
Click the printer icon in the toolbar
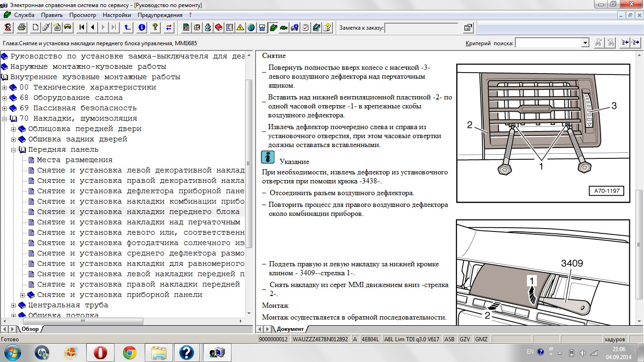(x=21, y=27)
